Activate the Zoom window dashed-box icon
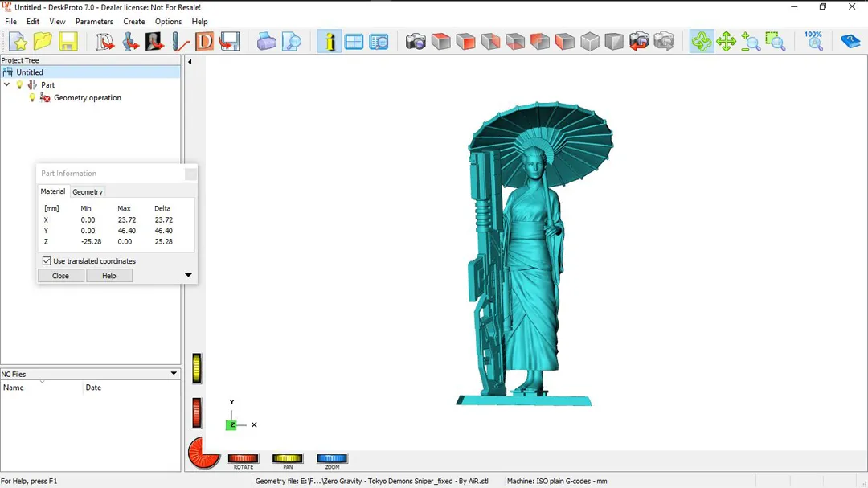Image resolution: width=868 pixels, height=488 pixels. [x=776, y=42]
